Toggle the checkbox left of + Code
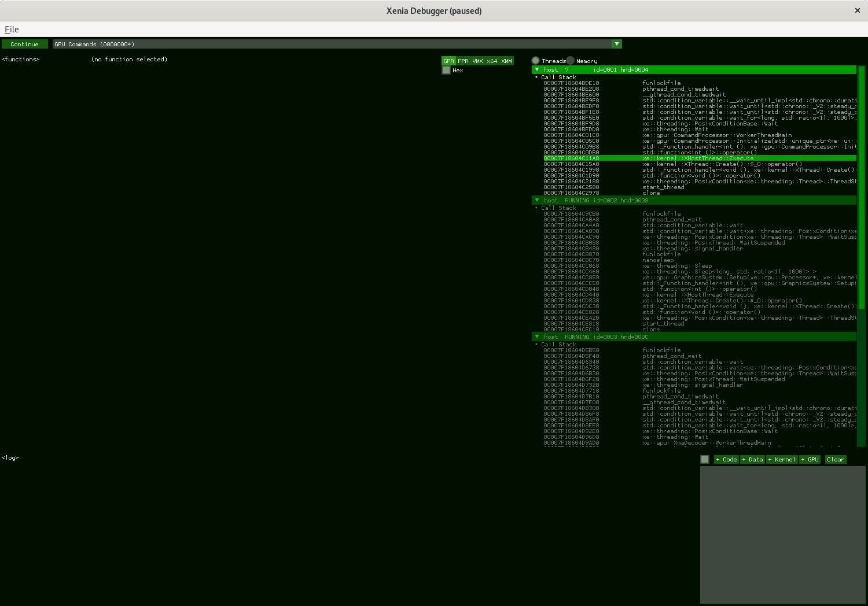This screenshot has width=868, height=606. pyautogui.click(x=705, y=459)
